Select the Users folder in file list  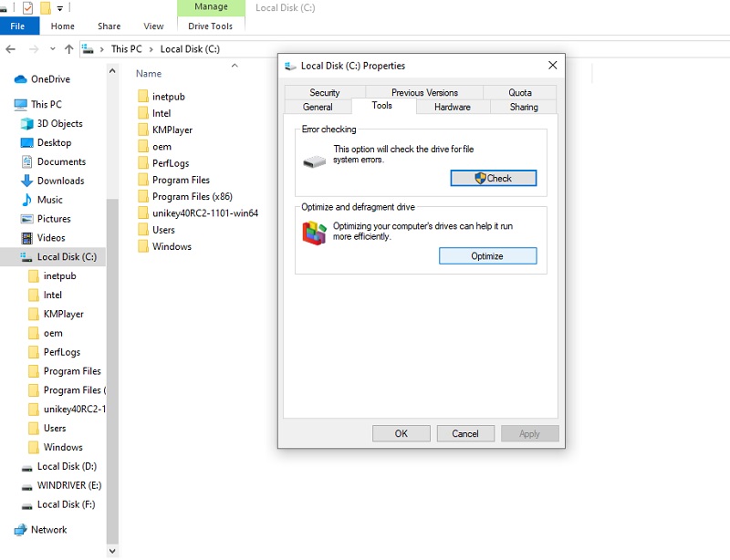point(163,230)
